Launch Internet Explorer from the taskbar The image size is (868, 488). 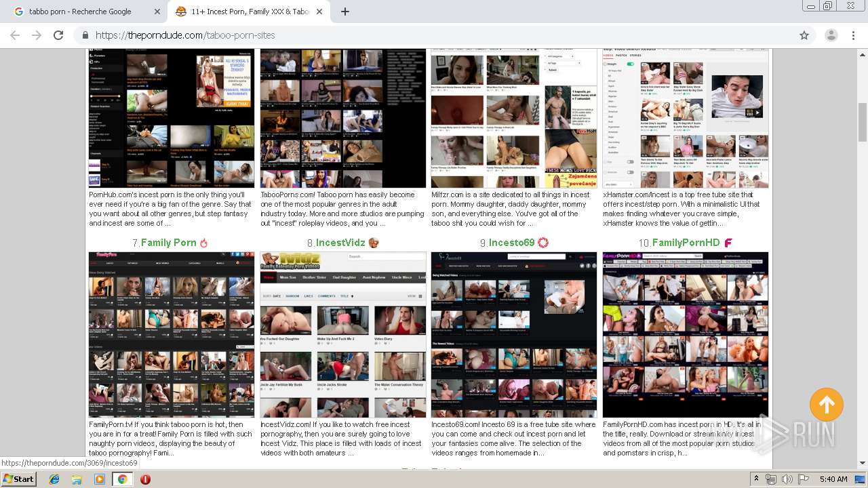[54, 479]
